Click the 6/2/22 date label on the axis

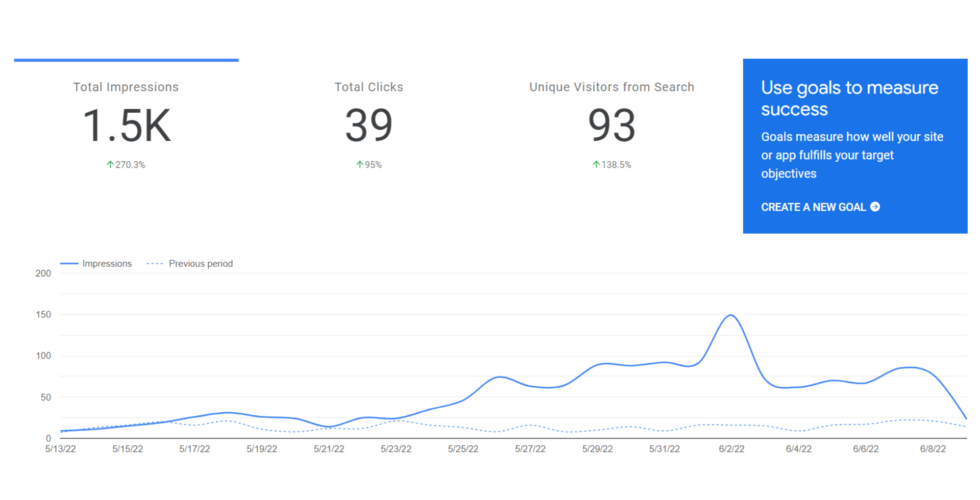[x=731, y=449]
